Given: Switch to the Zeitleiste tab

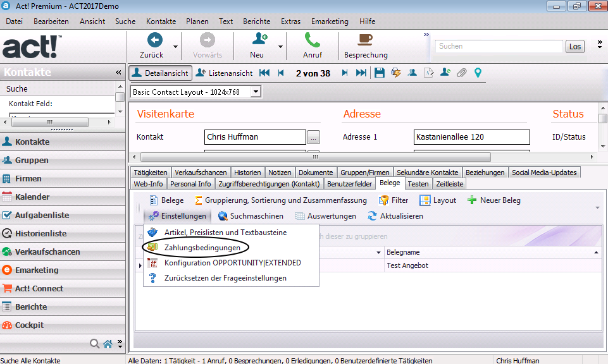Looking at the screenshot, I should [449, 183].
